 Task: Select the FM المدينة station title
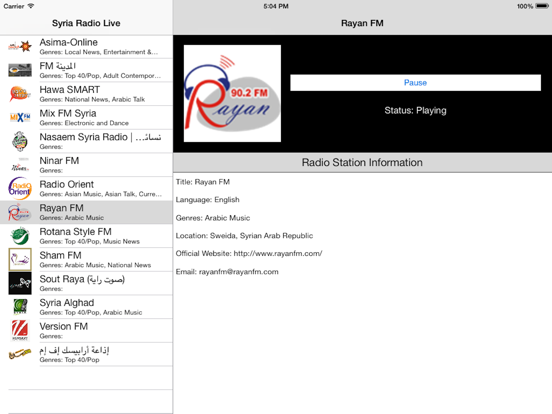58,66
